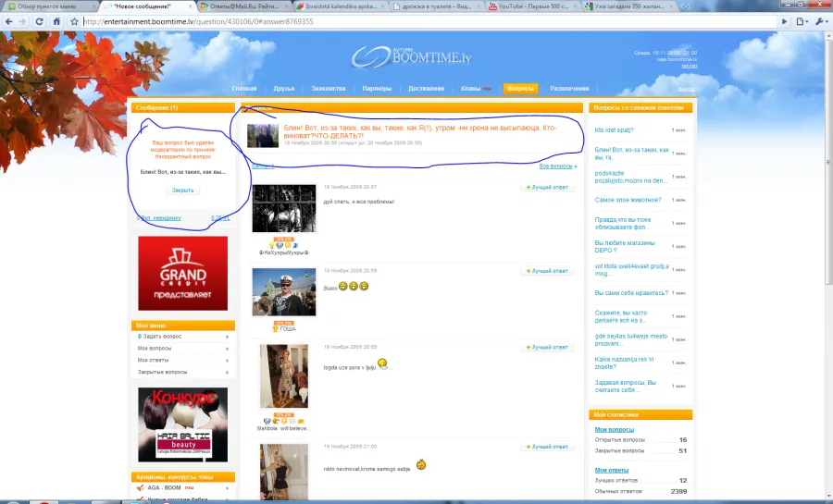Click the Задать вопрос balloon icon
Viewport: 833px width, 504px height.
coord(139,337)
